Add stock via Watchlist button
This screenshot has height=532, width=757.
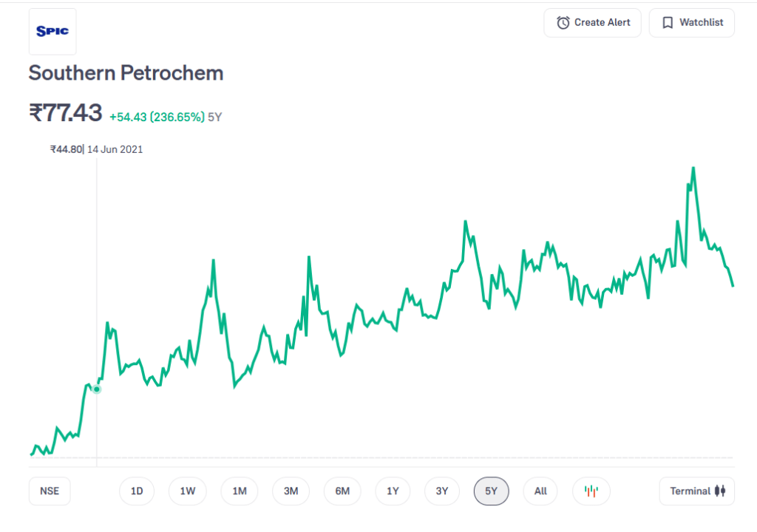tap(691, 23)
